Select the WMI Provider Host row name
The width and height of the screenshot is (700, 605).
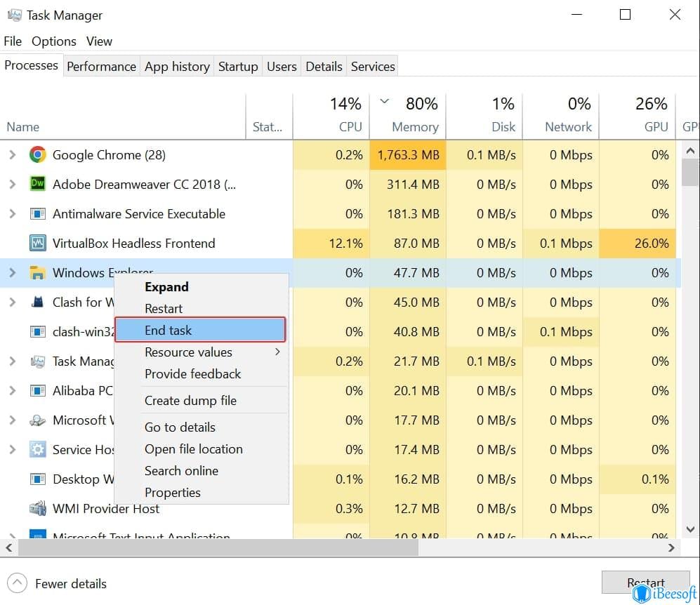pos(106,509)
